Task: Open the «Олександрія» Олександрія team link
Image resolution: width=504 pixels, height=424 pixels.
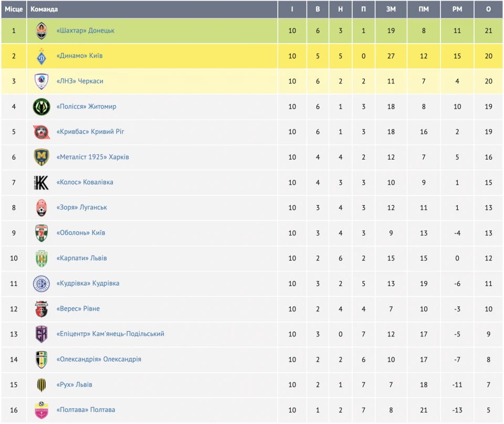Action: tap(99, 359)
